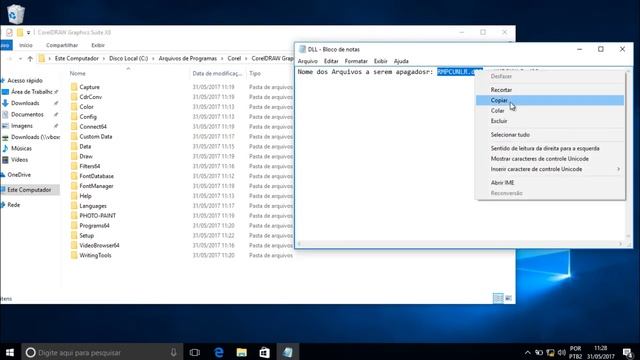The height and width of the screenshot is (360, 640).
Task: Click the Windows Start button
Action: [x=10, y=352]
